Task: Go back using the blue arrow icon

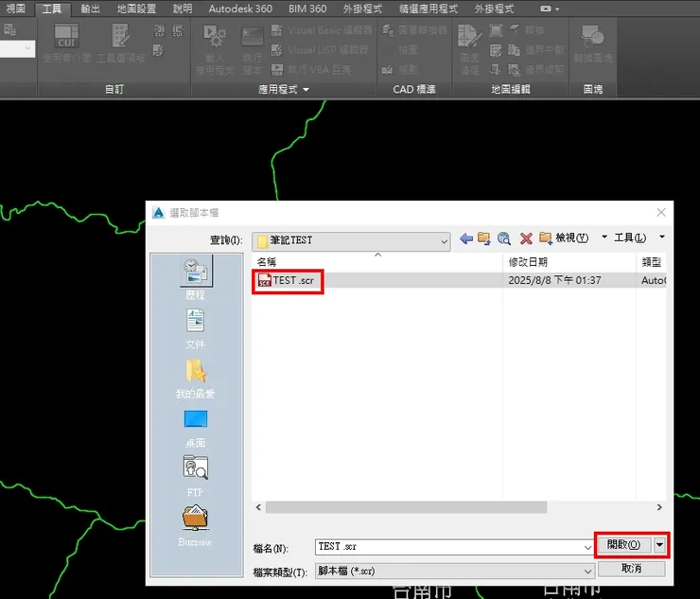Action: (x=466, y=238)
